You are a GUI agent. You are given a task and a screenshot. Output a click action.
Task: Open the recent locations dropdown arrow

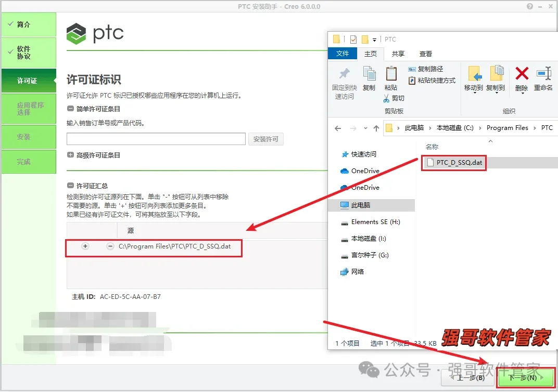pos(365,128)
